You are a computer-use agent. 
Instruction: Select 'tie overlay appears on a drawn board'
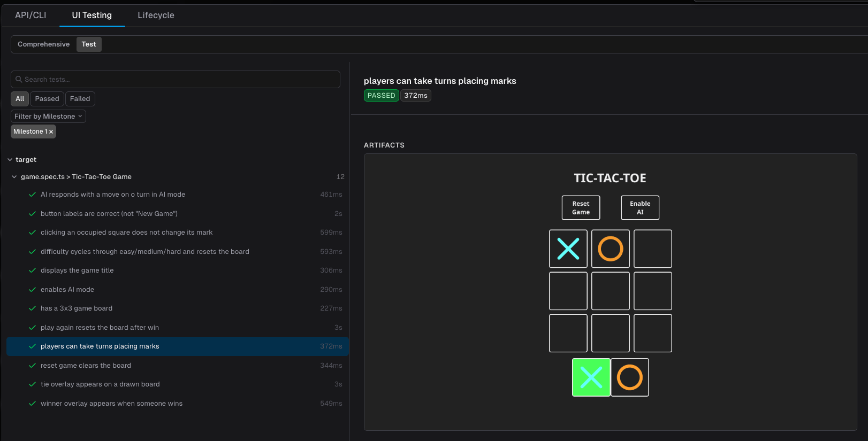coord(177,384)
